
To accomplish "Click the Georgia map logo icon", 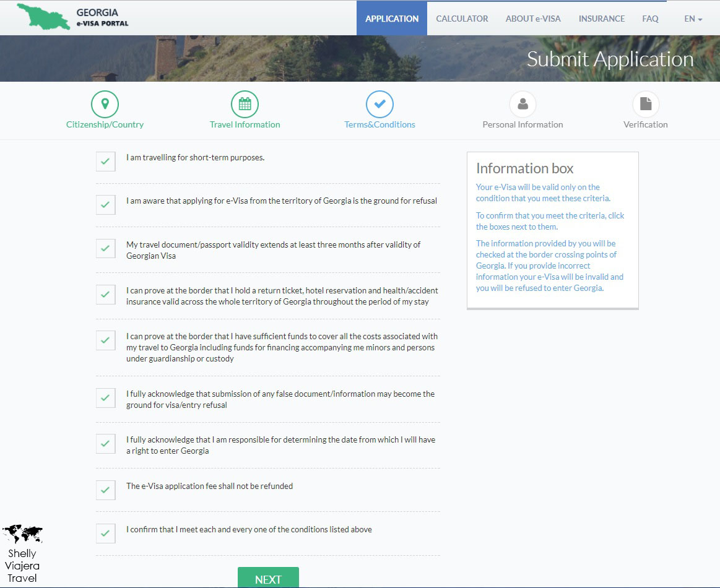I will click(43, 17).
